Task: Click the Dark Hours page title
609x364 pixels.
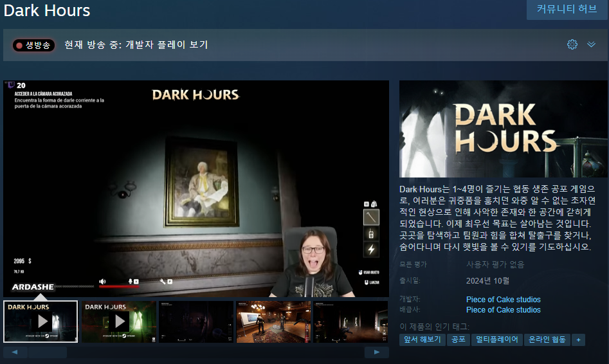Action: point(47,10)
